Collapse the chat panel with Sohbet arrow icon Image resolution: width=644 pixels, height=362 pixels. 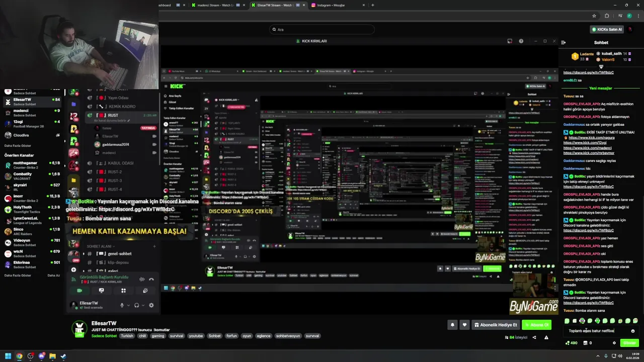click(563, 43)
